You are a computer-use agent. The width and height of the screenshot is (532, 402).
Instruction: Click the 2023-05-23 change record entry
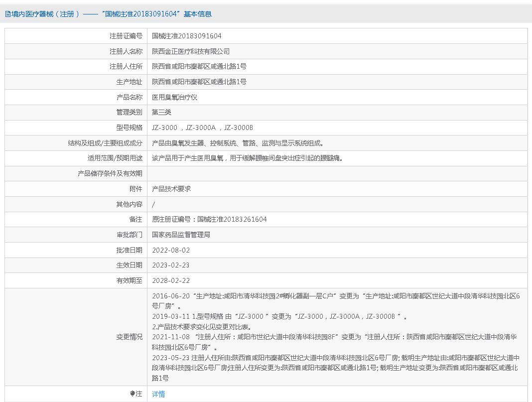(336, 368)
